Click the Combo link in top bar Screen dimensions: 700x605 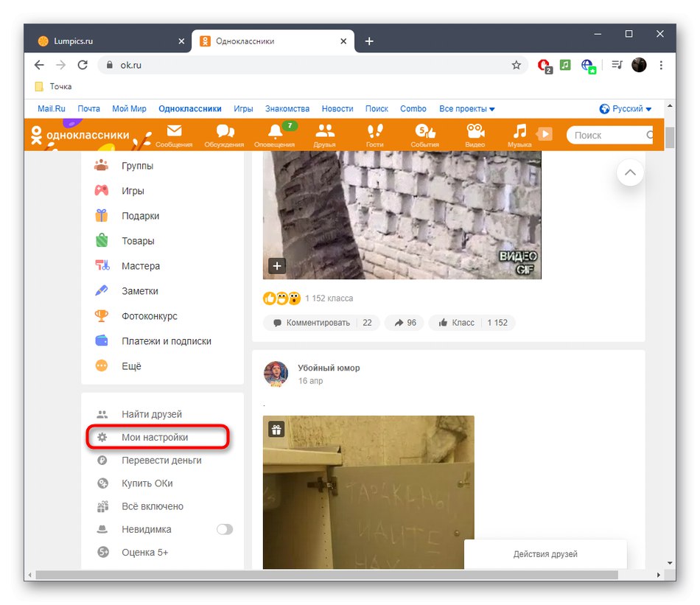point(413,108)
